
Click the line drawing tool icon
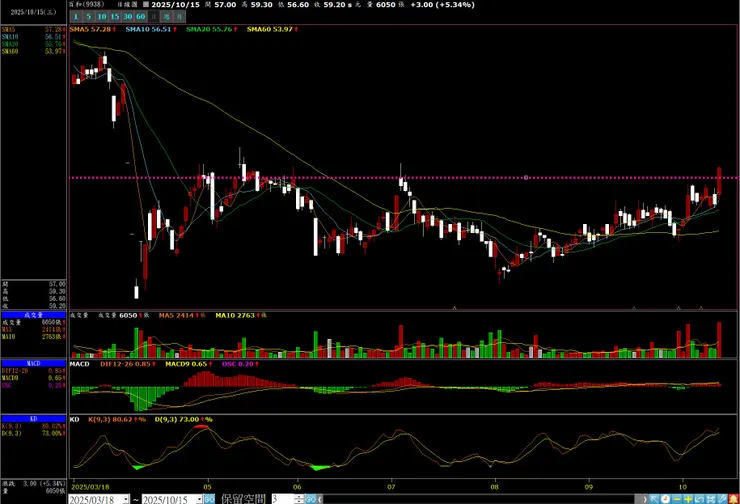click(x=722, y=499)
